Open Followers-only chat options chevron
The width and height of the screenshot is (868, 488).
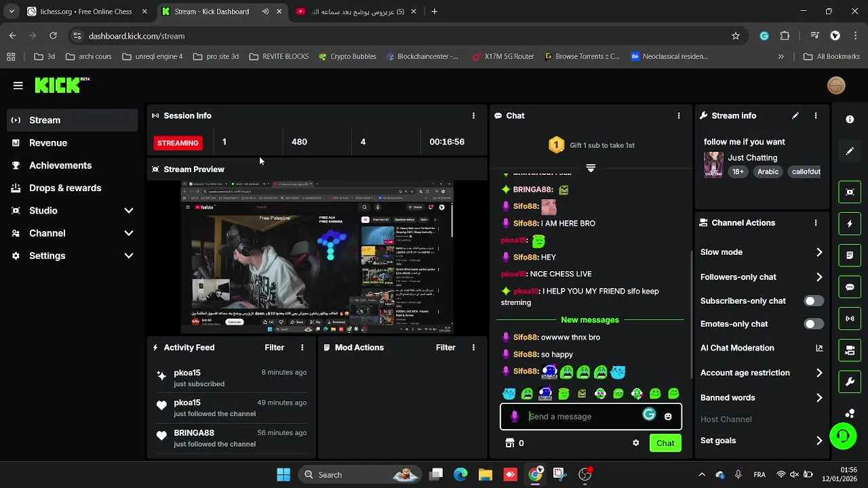[819, 277]
